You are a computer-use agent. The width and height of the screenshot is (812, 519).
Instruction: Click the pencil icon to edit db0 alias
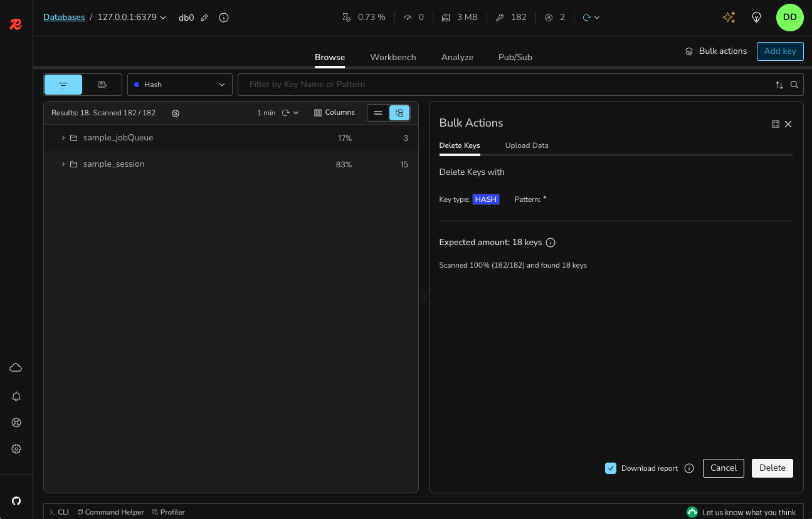204,18
